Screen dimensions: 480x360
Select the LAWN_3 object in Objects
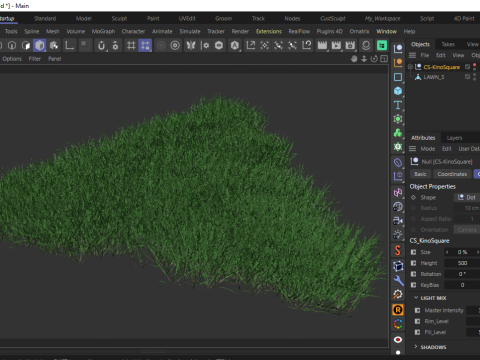[434, 77]
